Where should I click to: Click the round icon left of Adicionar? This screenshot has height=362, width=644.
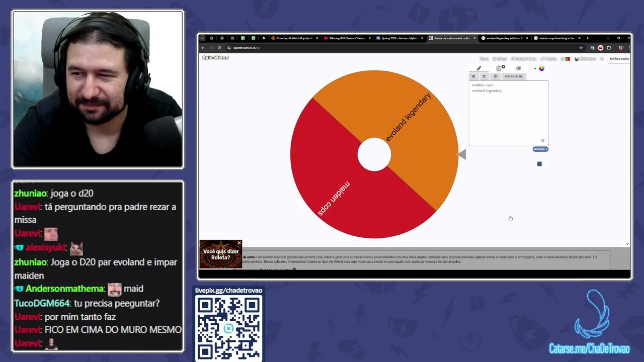click(x=495, y=76)
